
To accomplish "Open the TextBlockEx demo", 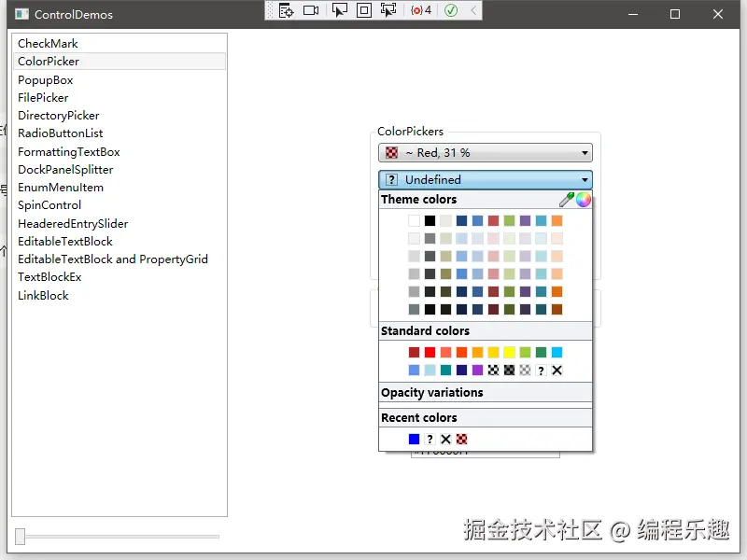I will tap(120, 277).
